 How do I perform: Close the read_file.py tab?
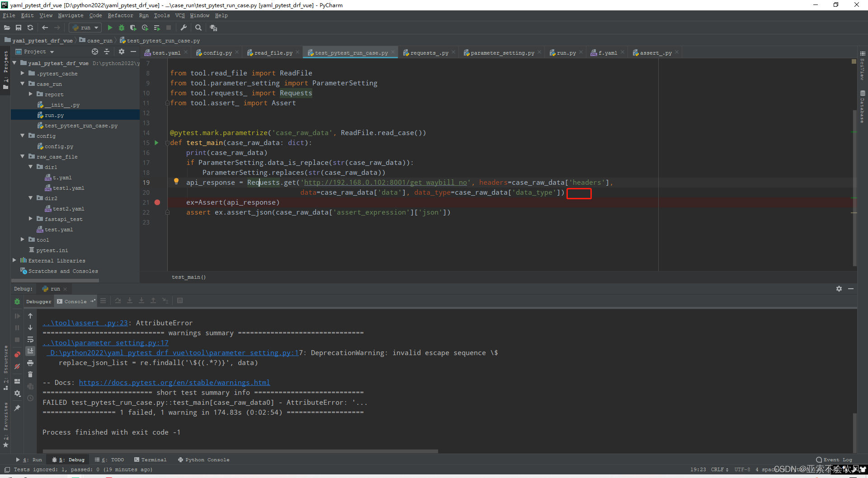297,52
